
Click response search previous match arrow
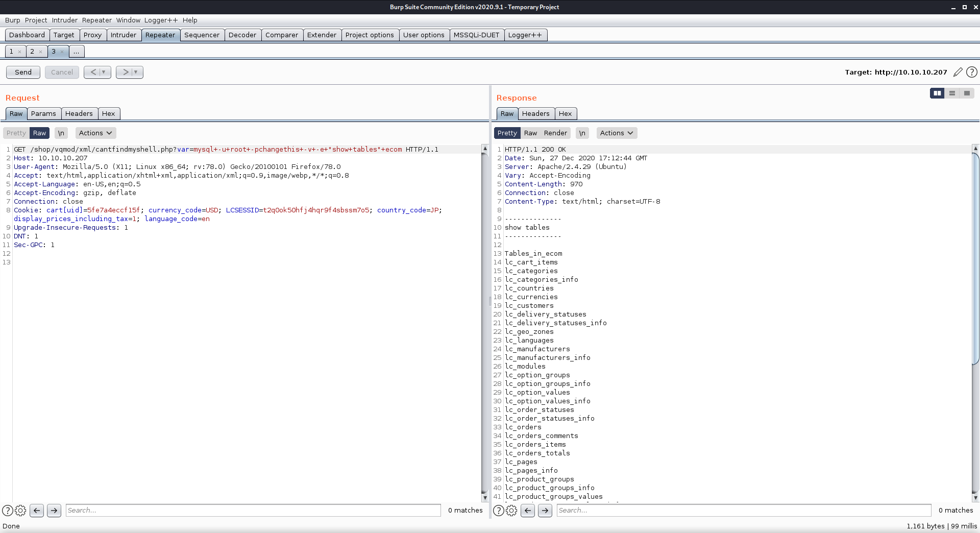(x=528, y=510)
